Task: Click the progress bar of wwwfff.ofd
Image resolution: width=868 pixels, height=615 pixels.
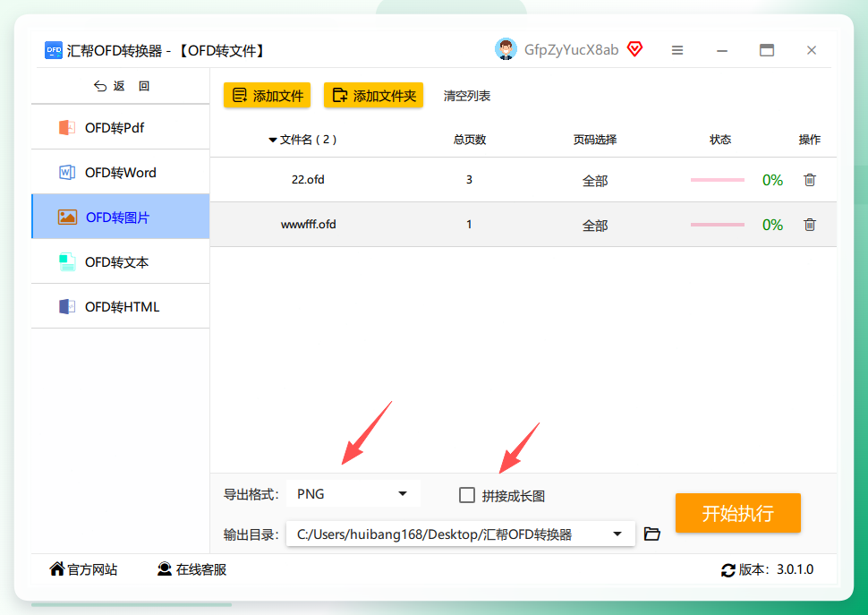Action: 718,225
